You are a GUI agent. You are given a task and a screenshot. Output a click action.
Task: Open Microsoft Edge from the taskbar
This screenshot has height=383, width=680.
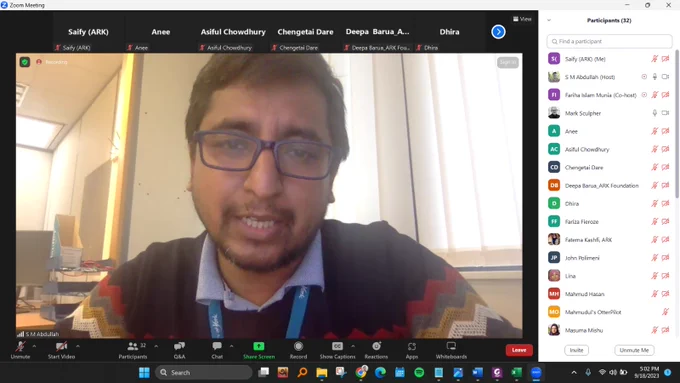(380, 372)
